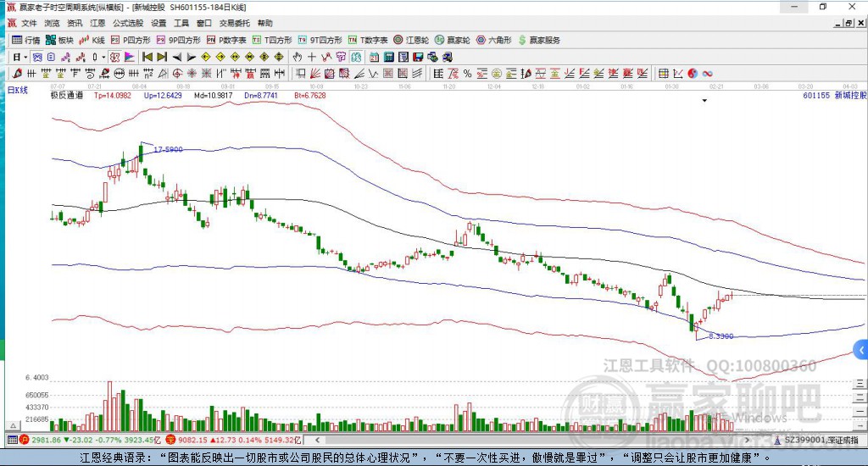Image resolution: width=868 pixels, height=466 pixels.
Task: Expand the 日 period dropdown
Action: tap(20, 57)
